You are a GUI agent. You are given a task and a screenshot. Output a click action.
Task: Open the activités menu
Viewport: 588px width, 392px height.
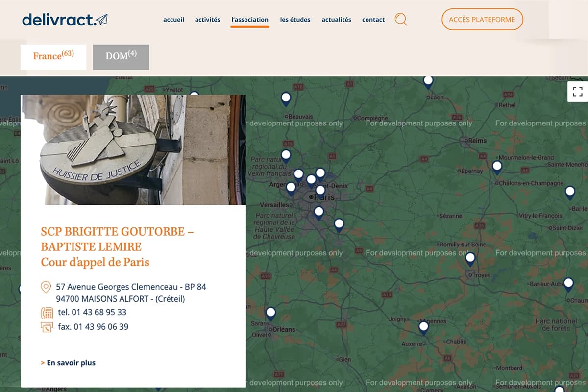click(207, 20)
